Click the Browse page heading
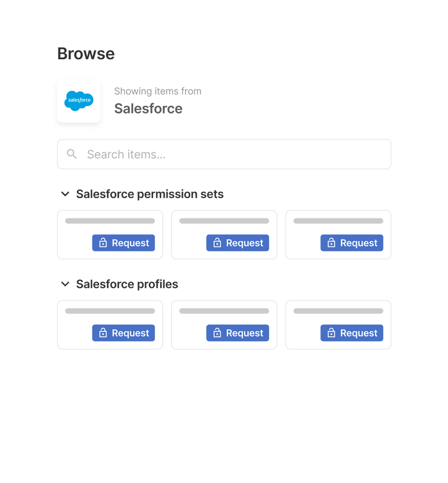This screenshot has width=448, height=483. (86, 53)
